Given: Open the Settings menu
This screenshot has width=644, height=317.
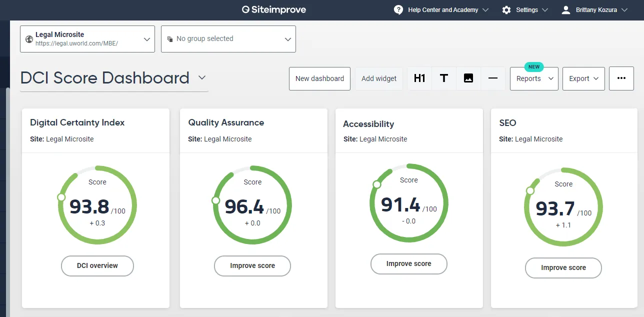Looking at the screenshot, I should [x=525, y=10].
